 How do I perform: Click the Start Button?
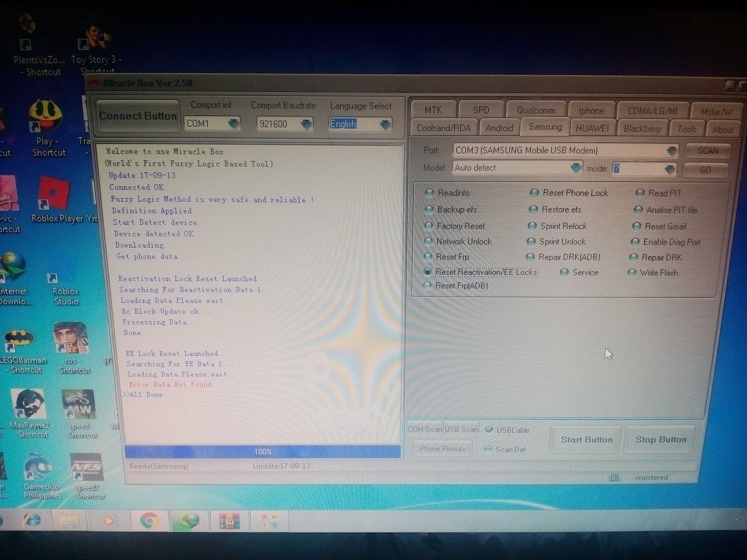(x=586, y=439)
